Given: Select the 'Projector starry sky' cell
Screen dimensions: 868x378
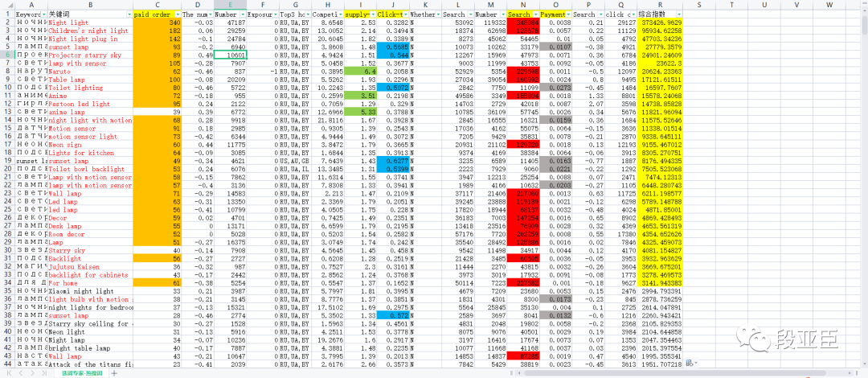Looking at the screenshot, I should click(90, 55).
